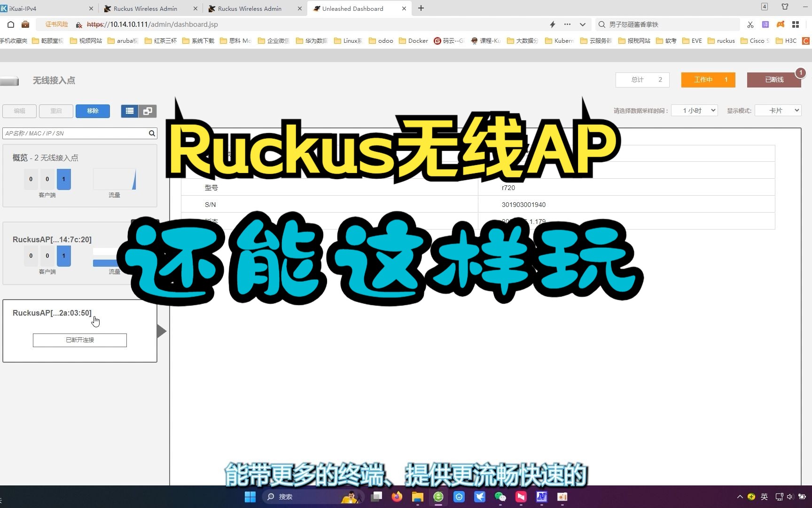The width and height of the screenshot is (812, 508).
Task: Open the blue shield app on taskbar
Action: [x=459, y=497]
